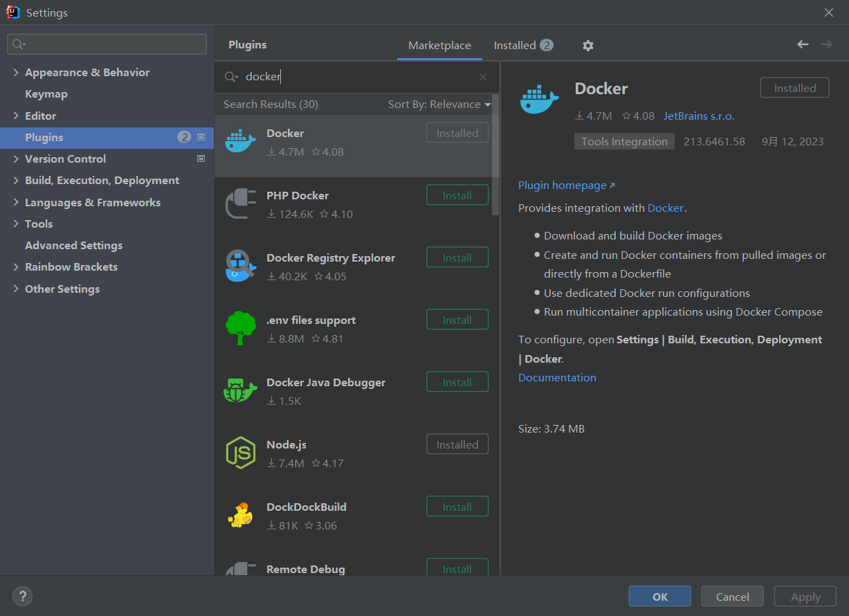Open plugin search history magnifier icon
Viewport: 849px width, 616px height.
tap(231, 77)
